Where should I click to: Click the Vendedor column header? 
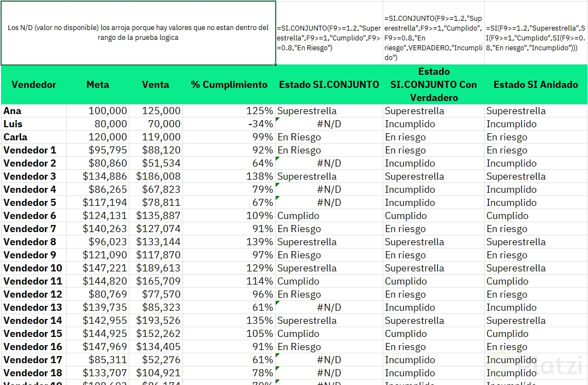coord(34,85)
